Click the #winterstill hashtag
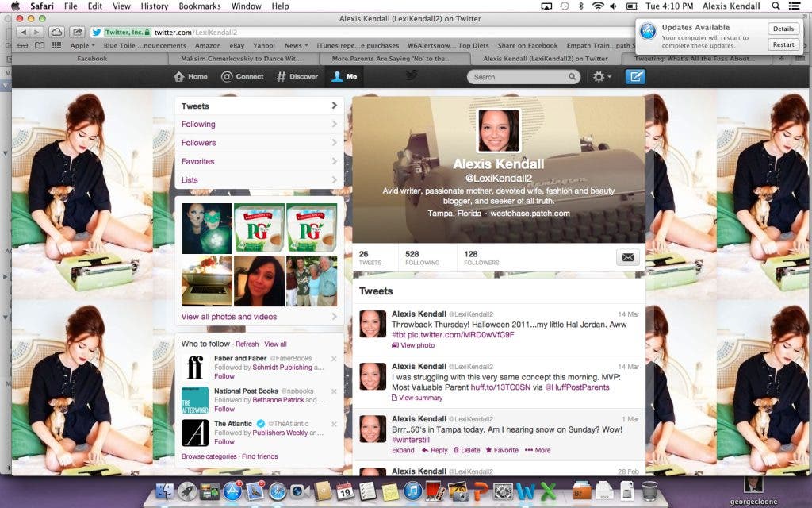The width and height of the screenshot is (812, 508). tap(411, 440)
